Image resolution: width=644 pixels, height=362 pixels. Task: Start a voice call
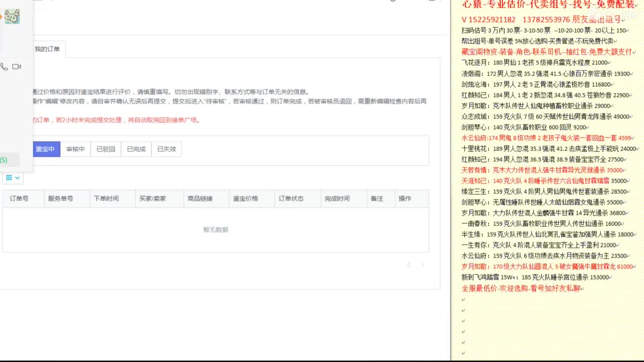4,66
